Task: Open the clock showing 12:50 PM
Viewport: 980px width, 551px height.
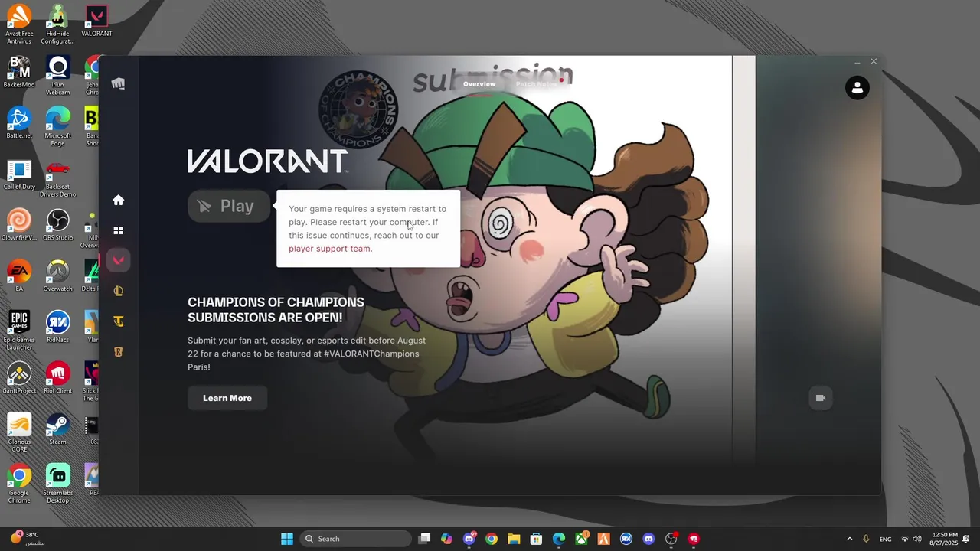Action: coord(943,539)
